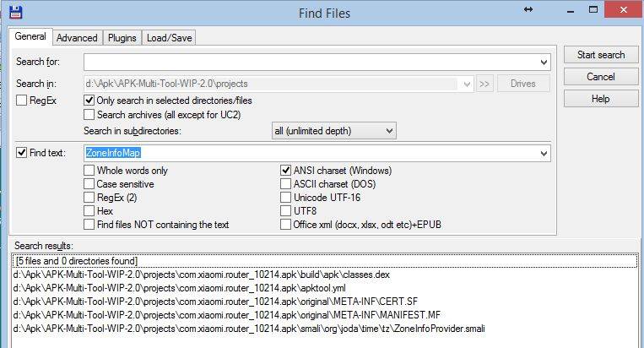
Task: Click the Search for input field
Action: pos(312,62)
